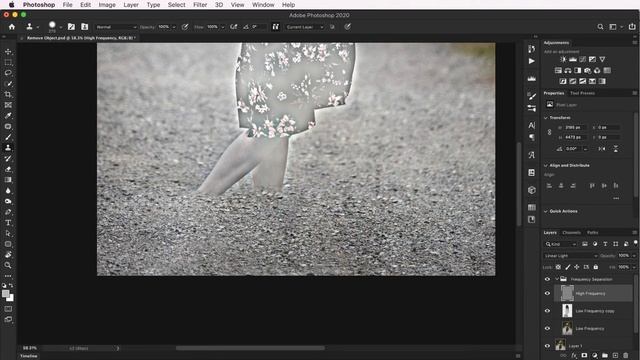
Task: Open the Sample Current Layer dropdown
Action: point(304,27)
